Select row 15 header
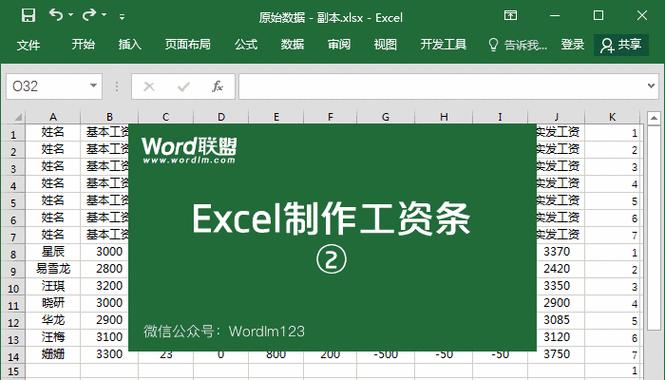This screenshot has height=380, width=665. [13, 372]
